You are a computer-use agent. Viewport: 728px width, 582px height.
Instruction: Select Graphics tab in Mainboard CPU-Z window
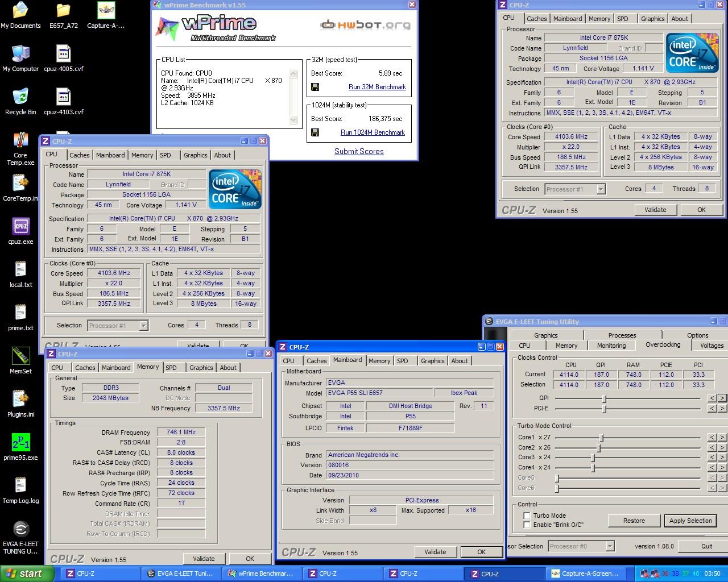click(x=432, y=361)
